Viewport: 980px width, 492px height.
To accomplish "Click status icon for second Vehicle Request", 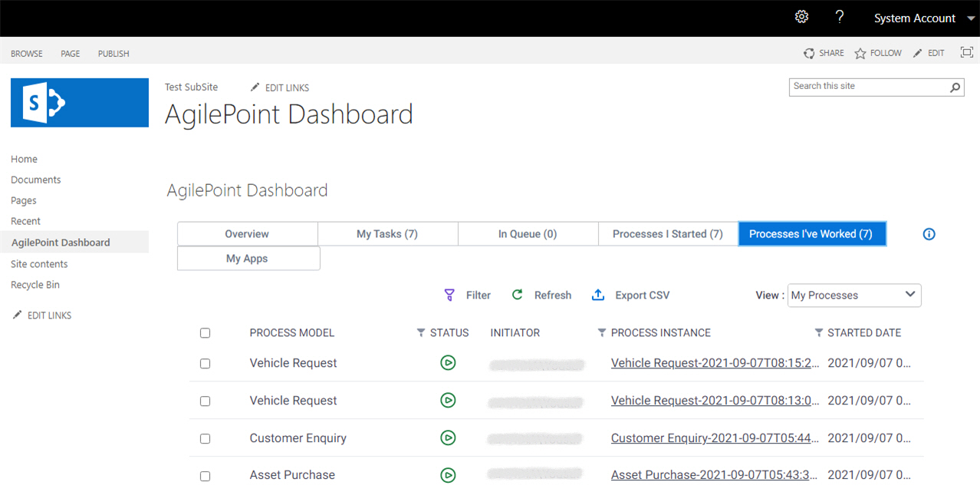I will tap(449, 400).
